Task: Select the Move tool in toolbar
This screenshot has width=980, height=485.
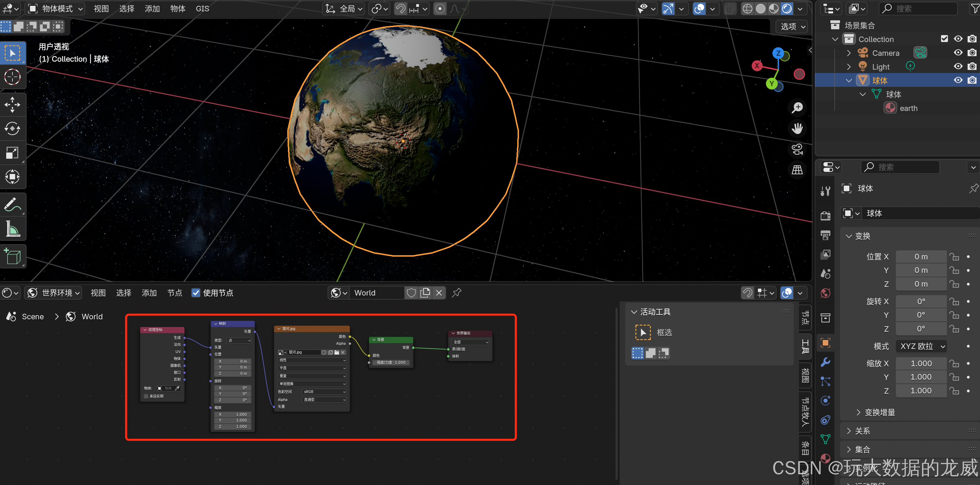Action: pyautogui.click(x=12, y=104)
